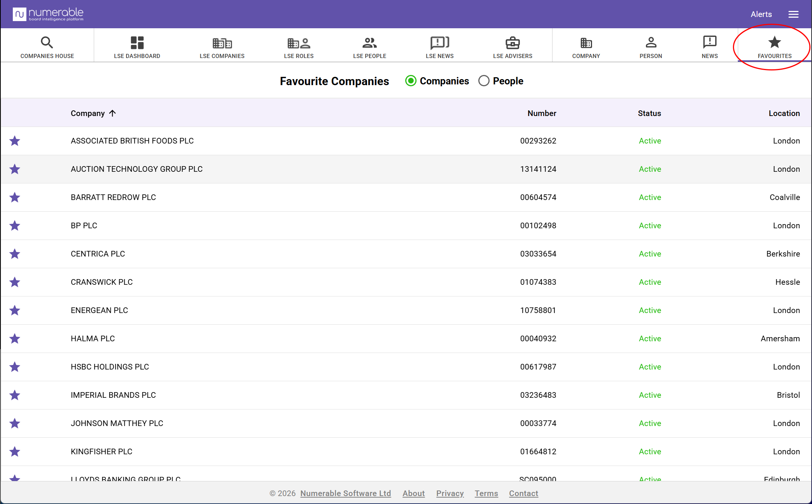Open the Company building icon
The width and height of the screenshot is (812, 504).
coord(586,43)
